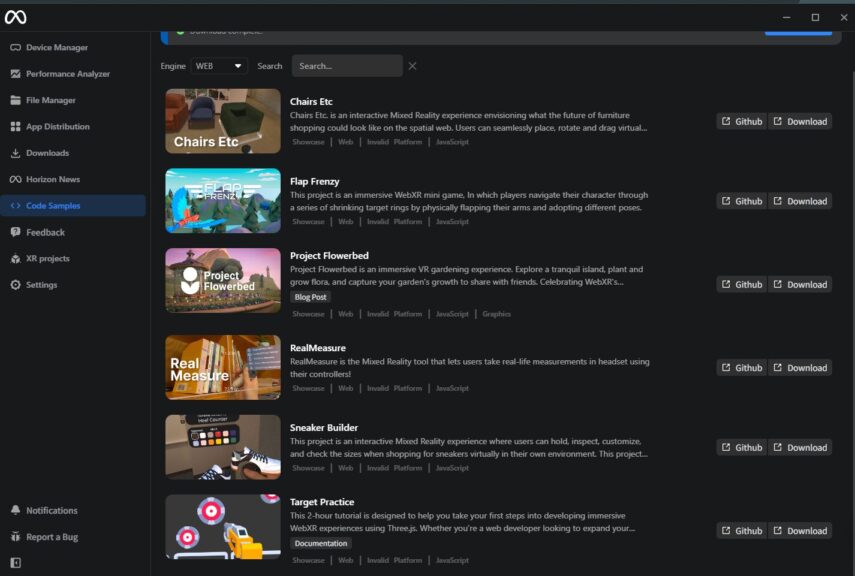855x576 pixels.
Task: Download the RealMeasure sample
Action: (800, 368)
